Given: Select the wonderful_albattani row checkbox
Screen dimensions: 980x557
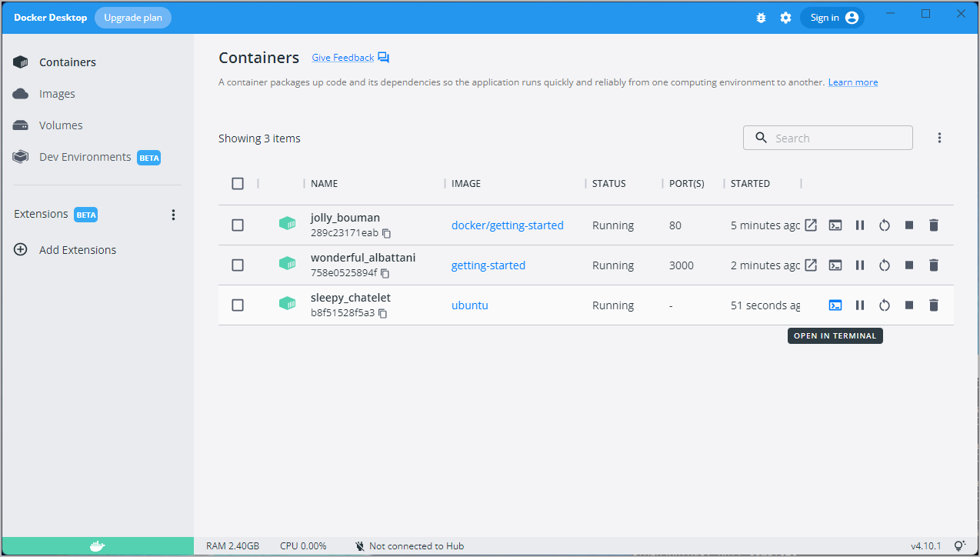Looking at the screenshot, I should tap(238, 265).
